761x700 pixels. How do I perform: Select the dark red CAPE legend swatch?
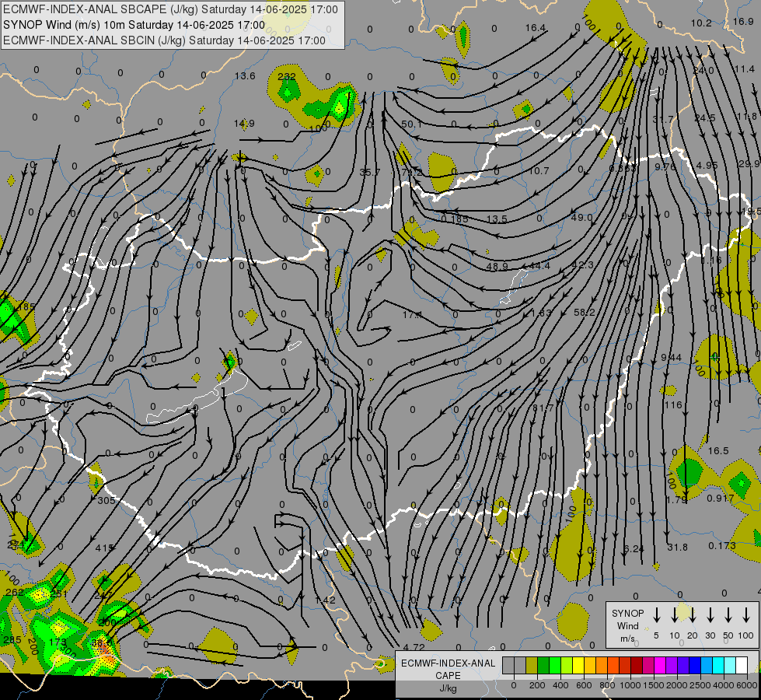click(637, 666)
